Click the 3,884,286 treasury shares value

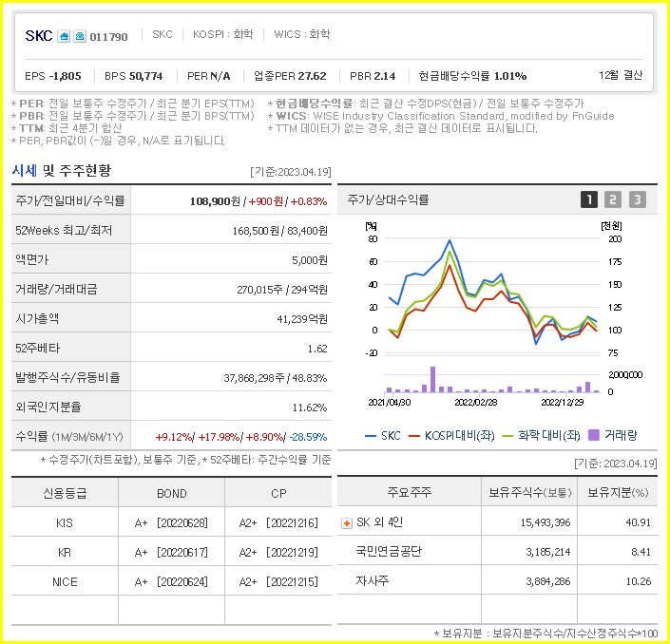click(547, 581)
